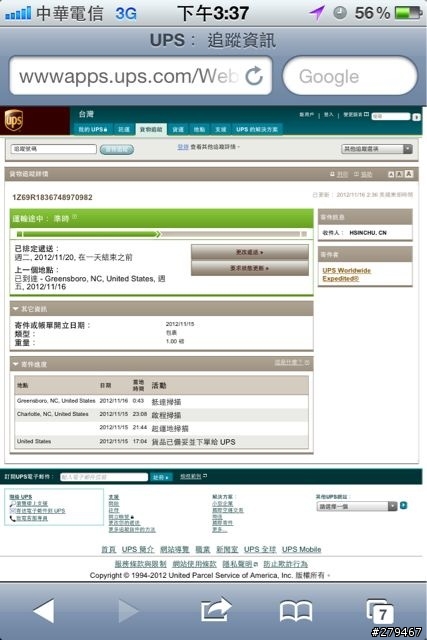
Task: Open the second navigation tab after My UPS
Action: 124,129
